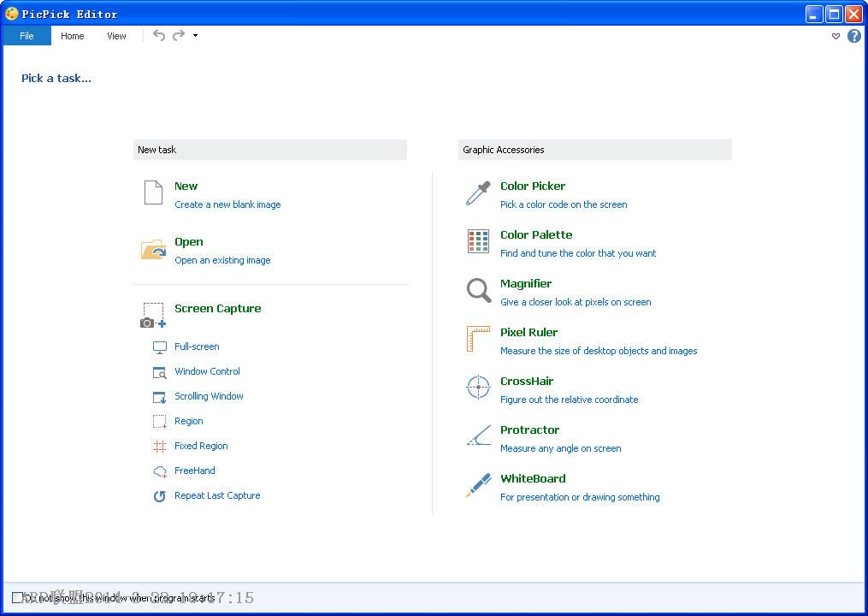Select Scrolling Window capture link
This screenshot has width=868, height=616.
pos(209,396)
